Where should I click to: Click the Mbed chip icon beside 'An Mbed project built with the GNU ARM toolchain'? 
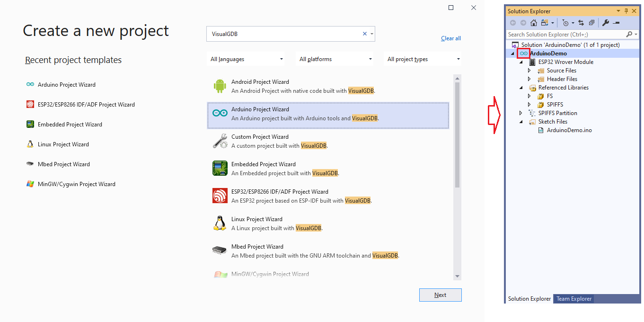[220, 250]
